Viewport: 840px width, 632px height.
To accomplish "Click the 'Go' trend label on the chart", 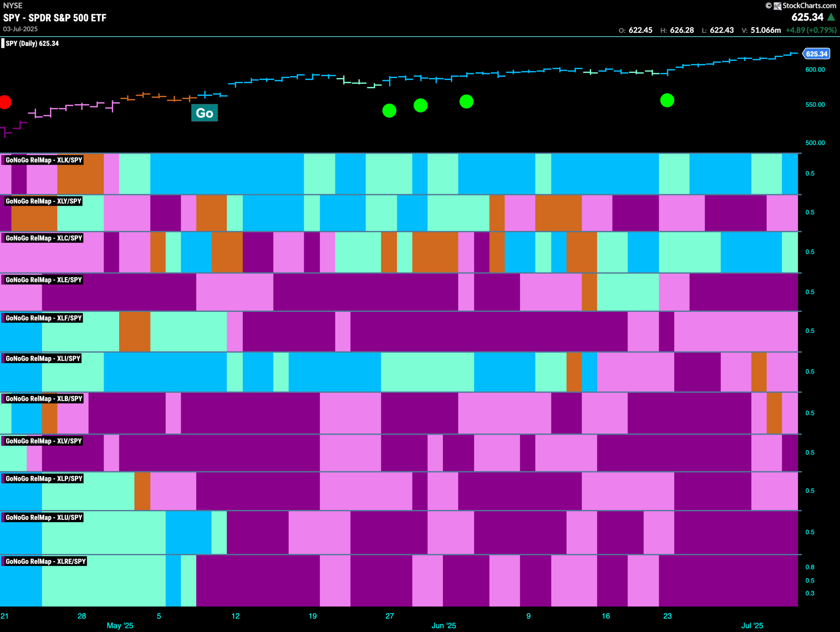I will click(x=204, y=112).
